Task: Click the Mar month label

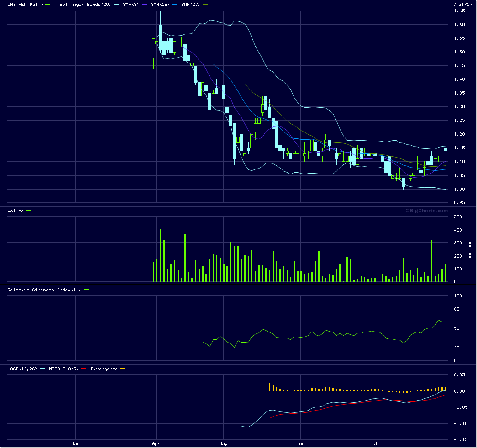Action: [75, 444]
